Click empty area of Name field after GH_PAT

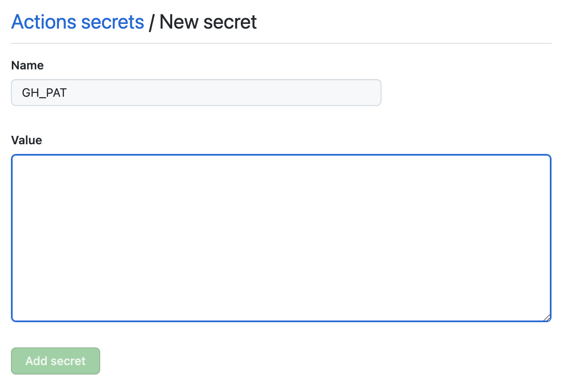pyautogui.click(x=232, y=93)
